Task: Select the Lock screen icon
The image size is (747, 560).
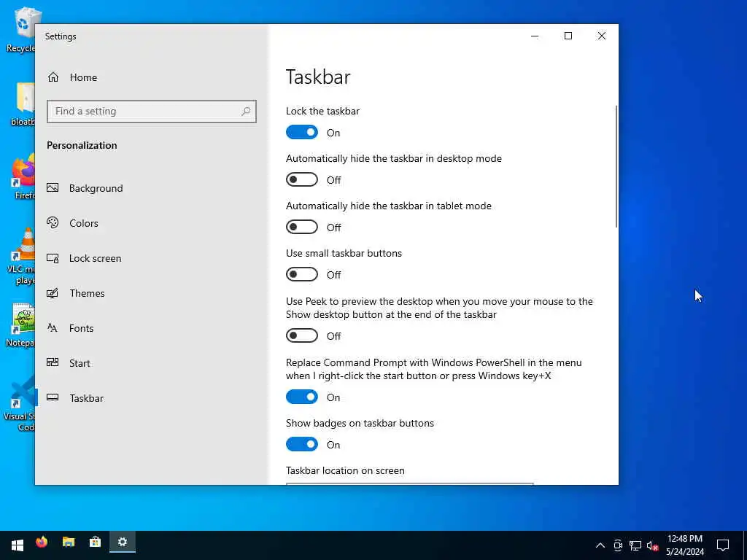Action: [x=53, y=258]
